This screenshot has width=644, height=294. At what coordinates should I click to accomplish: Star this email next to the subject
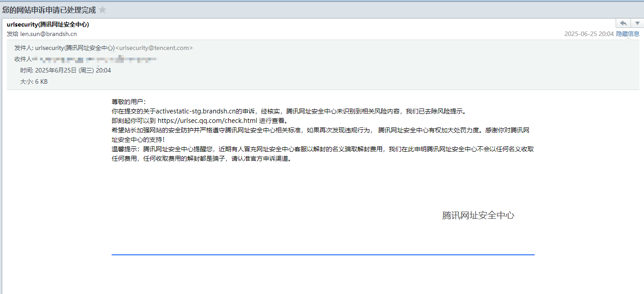coord(103,9)
